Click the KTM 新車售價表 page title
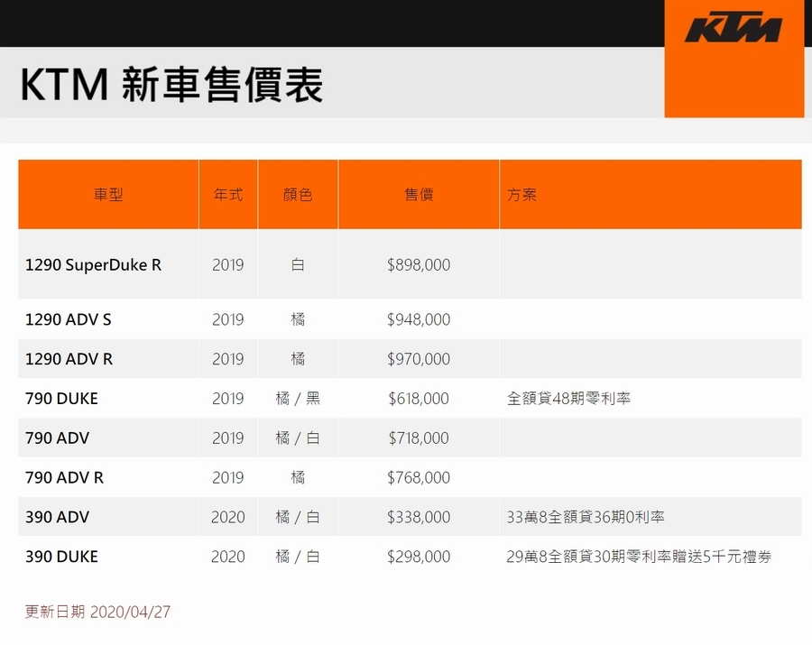The width and height of the screenshot is (812, 645). (x=171, y=84)
